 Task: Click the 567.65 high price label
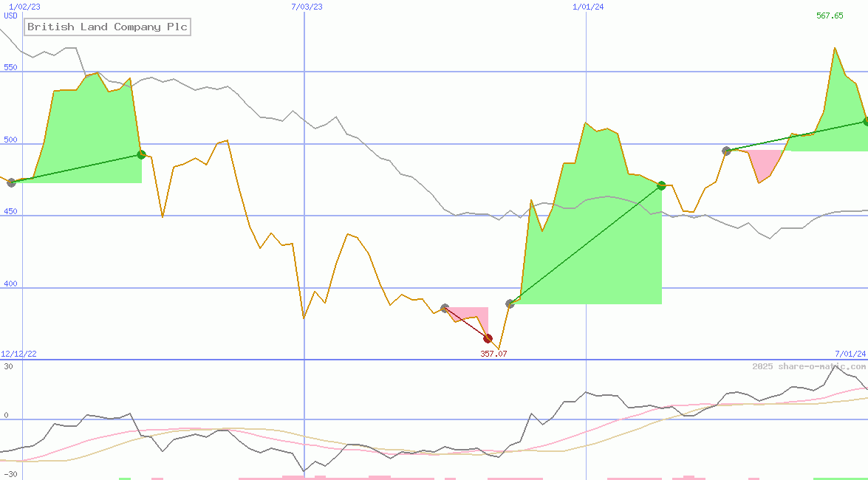(830, 16)
